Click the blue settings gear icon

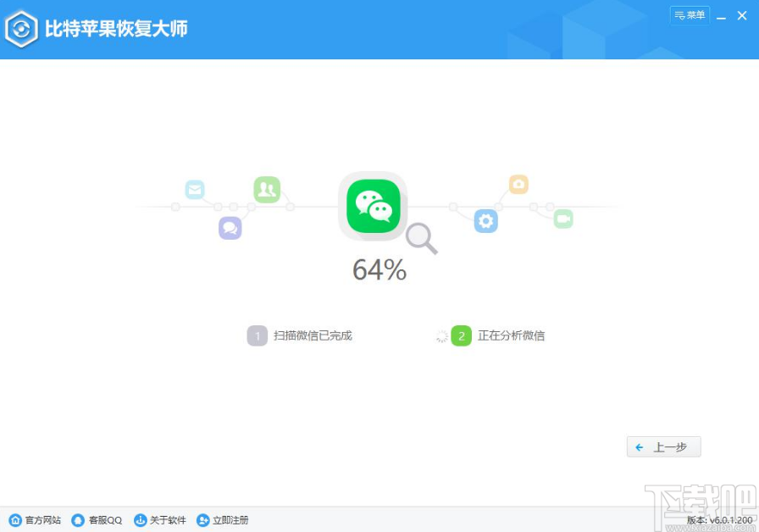486,221
